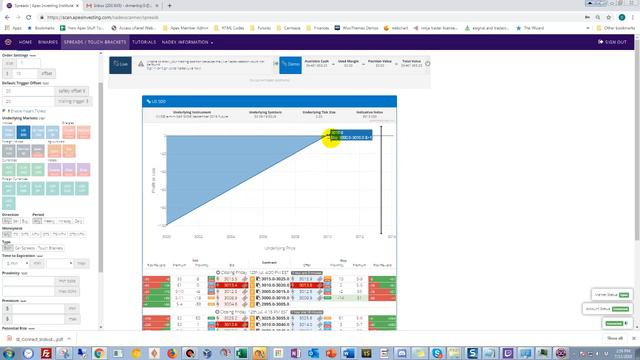Click the Premium minimum dollar input field
The width and height of the screenshot is (640, 360).
(x=38, y=309)
